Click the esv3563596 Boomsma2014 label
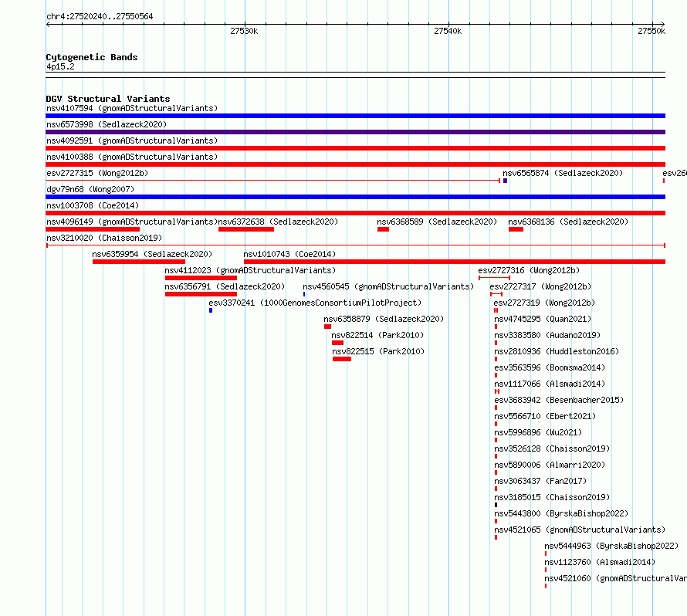This screenshot has height=616, width=687. [x=550, y=367]
